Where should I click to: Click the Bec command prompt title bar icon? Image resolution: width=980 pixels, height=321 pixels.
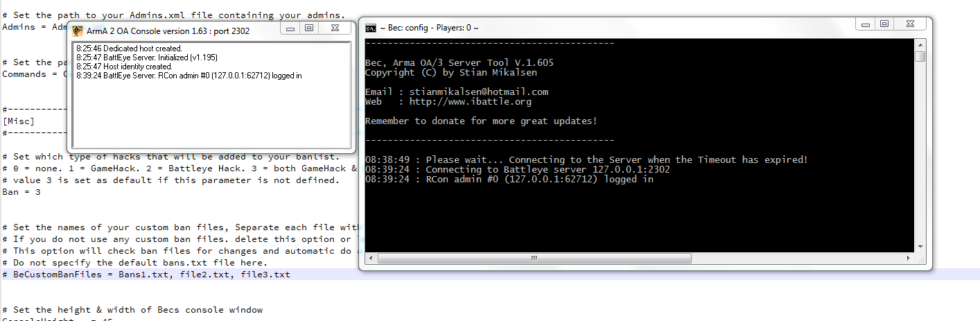[371, 28]
